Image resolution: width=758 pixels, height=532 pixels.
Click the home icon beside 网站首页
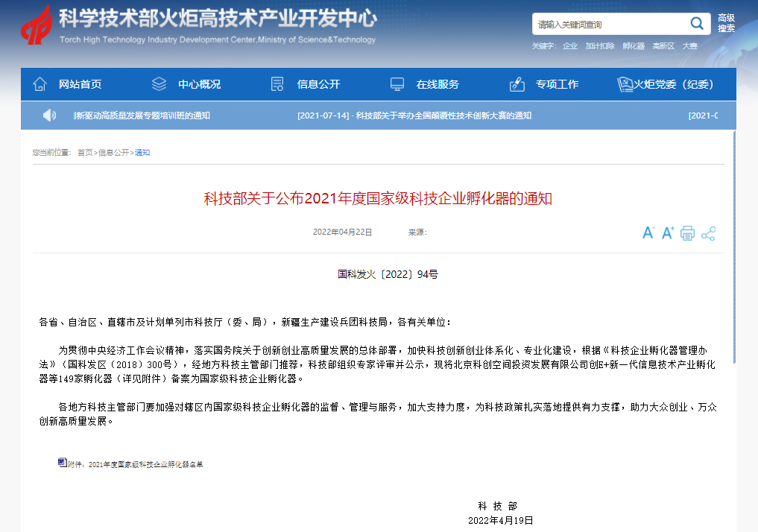[40, 84]
